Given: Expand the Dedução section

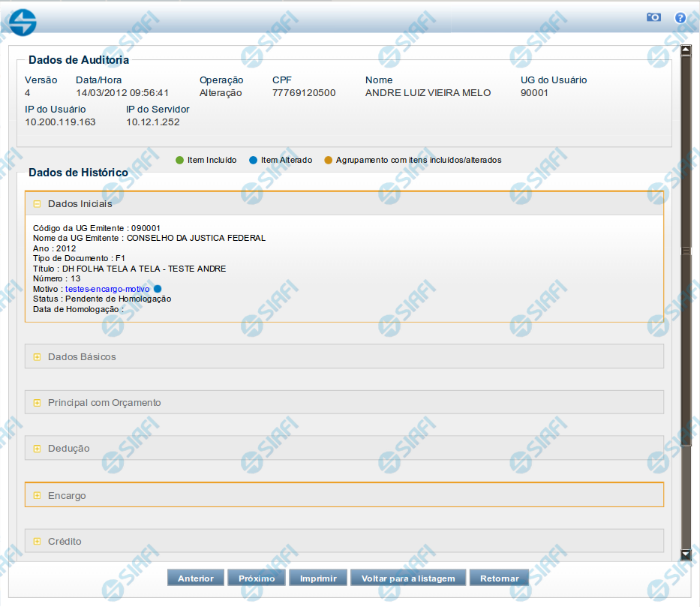Looking at the screenshot, I should click(37, 449).
